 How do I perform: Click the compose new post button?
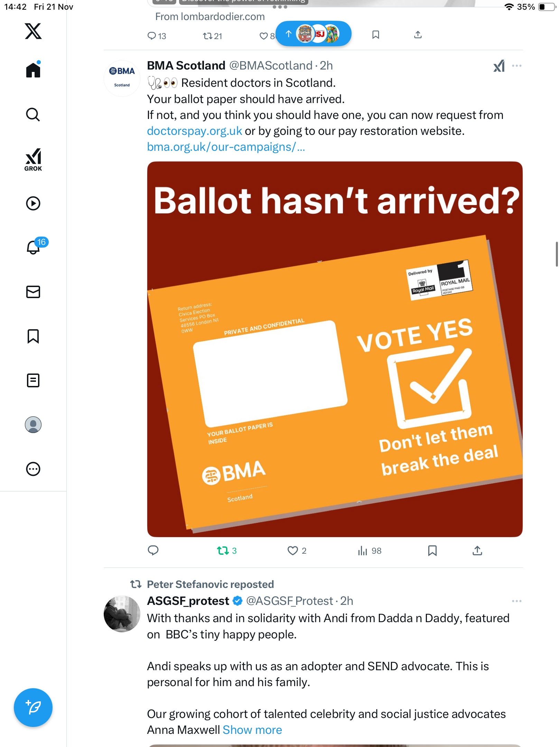(33, 708)
